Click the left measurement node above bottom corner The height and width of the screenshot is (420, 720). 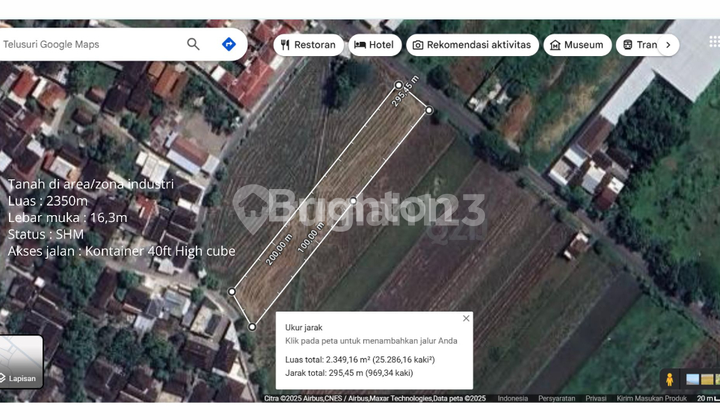pos(232,291)
